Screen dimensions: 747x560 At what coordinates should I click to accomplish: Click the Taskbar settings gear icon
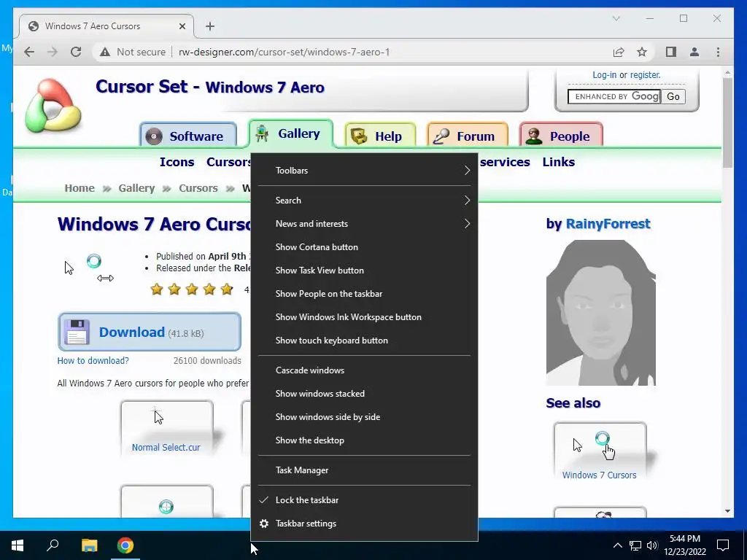[x=264, y=524]
